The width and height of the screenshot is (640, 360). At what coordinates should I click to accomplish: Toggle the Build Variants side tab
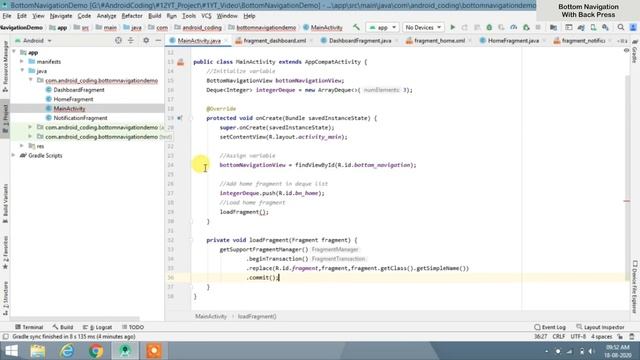click(x=5, y=203)
